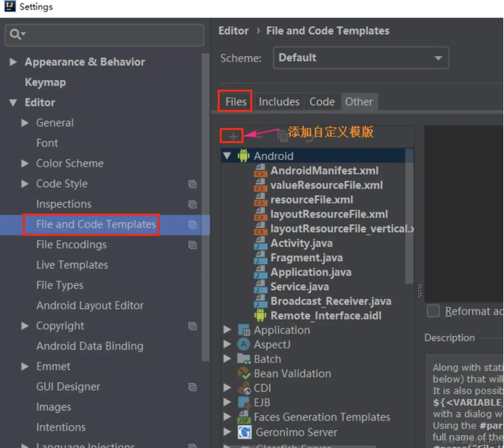Screen dimensions: 504x448
Task: Click the per-project icon beside Copyright
Action: click(193, 326)
